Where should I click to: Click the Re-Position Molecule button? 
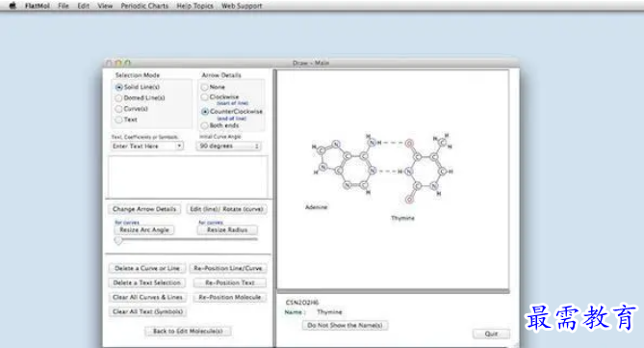(230, 297)
